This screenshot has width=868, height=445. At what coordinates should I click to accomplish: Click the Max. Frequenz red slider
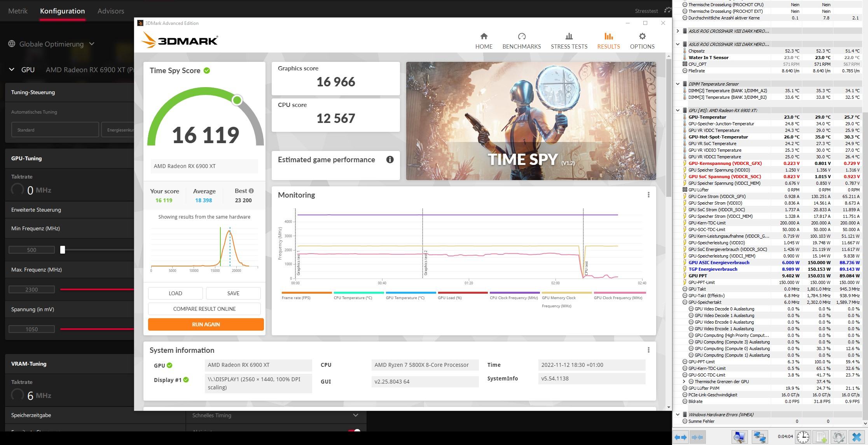click(x=97, y=289)
